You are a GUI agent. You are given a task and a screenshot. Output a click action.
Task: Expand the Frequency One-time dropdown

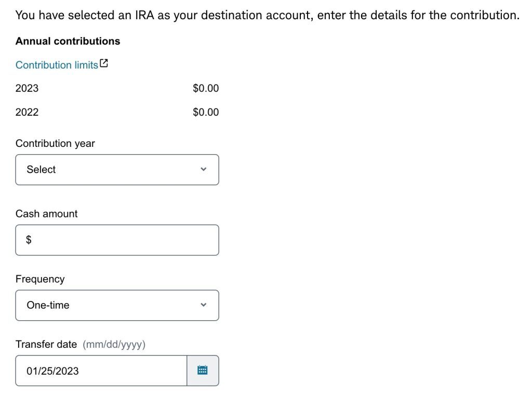pos(117,305)
